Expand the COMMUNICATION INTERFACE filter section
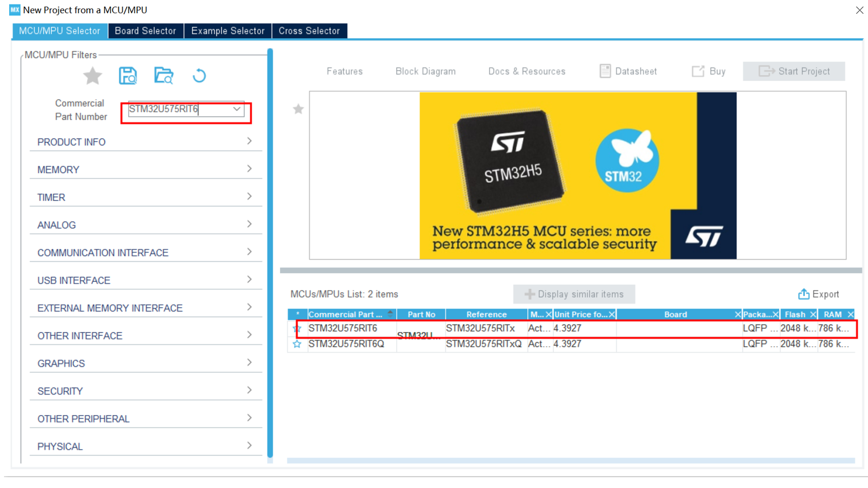 pos(146,253)
